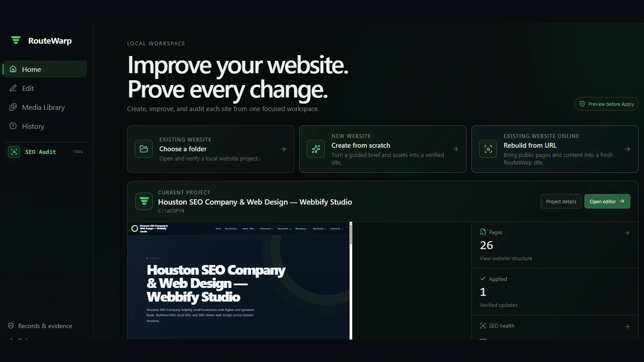Image resolution: width=644 pixels, height=362 pixels.
Task: Select the Choose a folder card
Action: (211, 149)
